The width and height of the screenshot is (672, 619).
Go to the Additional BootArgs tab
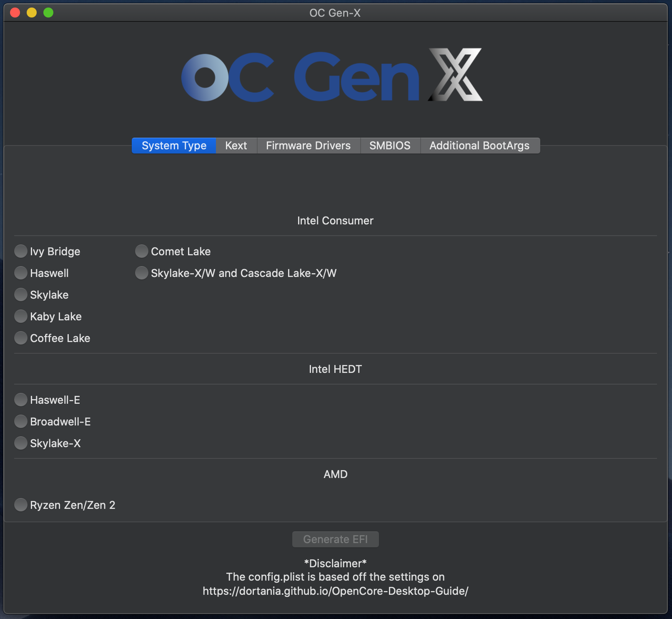pyautogui.click(x=479, y=146)
